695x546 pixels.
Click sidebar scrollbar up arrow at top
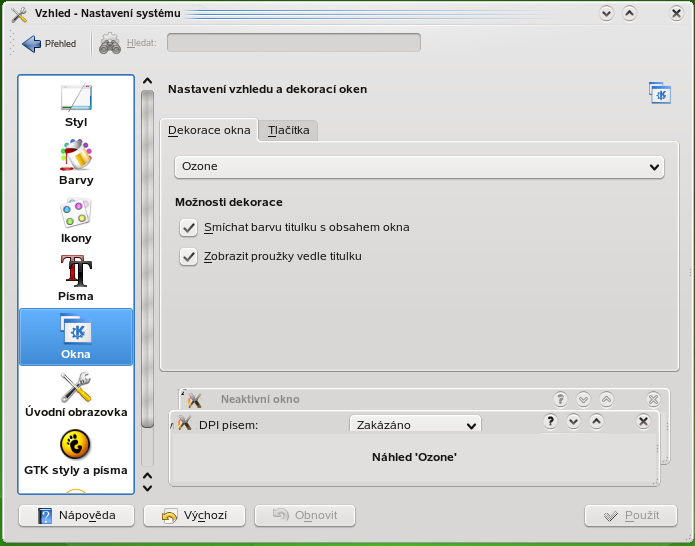coord(148,81)
